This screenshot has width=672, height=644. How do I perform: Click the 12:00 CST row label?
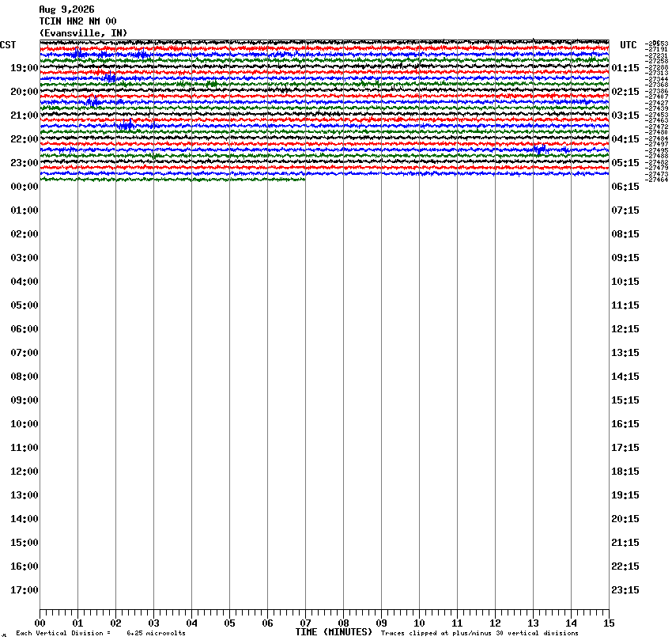click(x=25, y=472)
